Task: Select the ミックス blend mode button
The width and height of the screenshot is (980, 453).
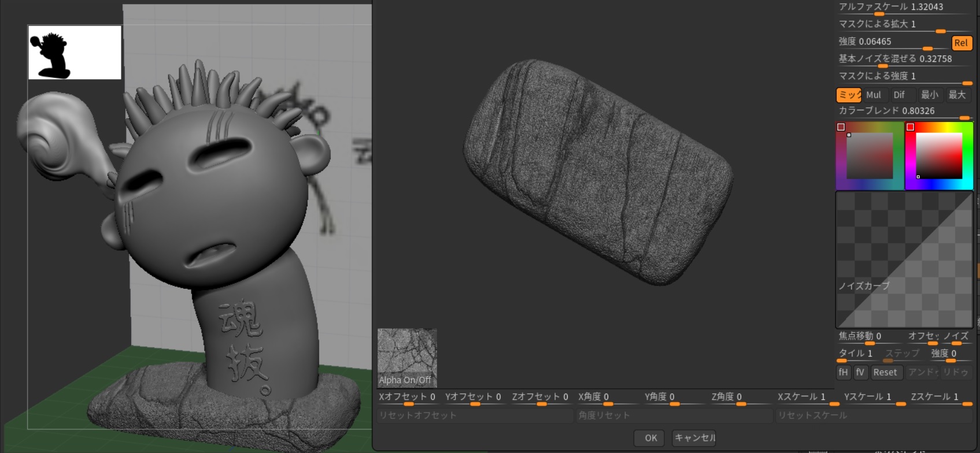Action: pyautogui.click(x=849, y=95)
